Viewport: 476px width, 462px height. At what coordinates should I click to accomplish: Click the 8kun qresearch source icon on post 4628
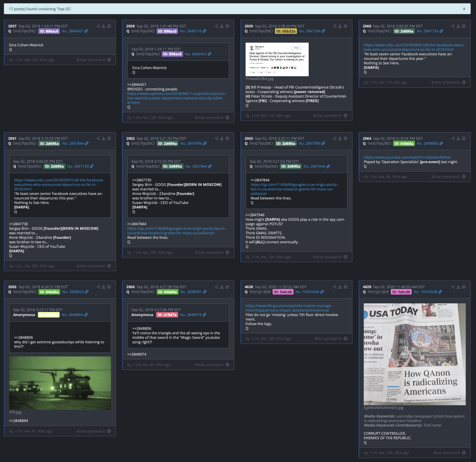coord(346,339)
